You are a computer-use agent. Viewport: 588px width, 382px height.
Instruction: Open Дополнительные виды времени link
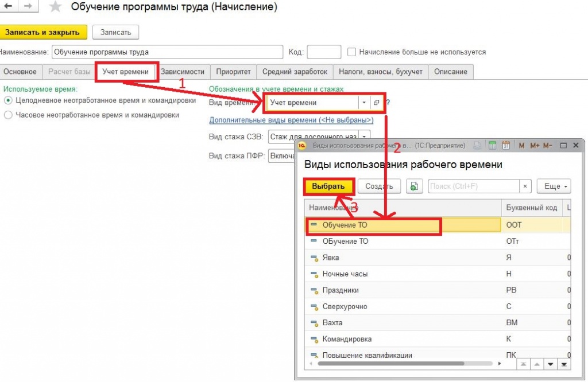point(291,120)
